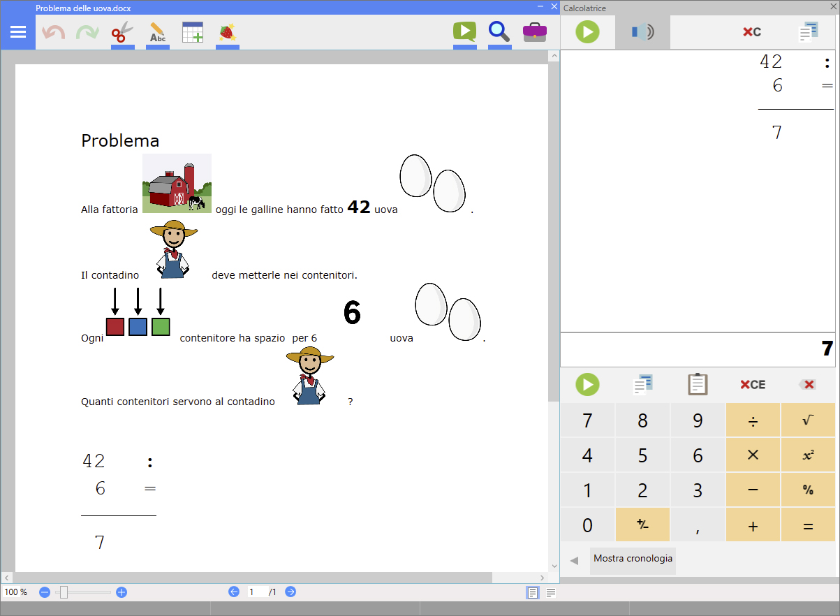Click the number 0 key

click(587, 525)
